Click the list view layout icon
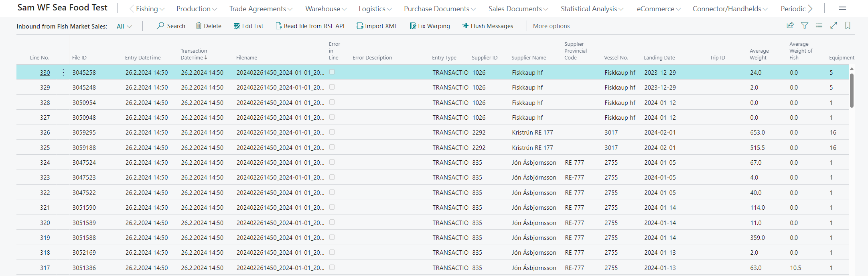 pyautogui.click(x=819, y=25)
